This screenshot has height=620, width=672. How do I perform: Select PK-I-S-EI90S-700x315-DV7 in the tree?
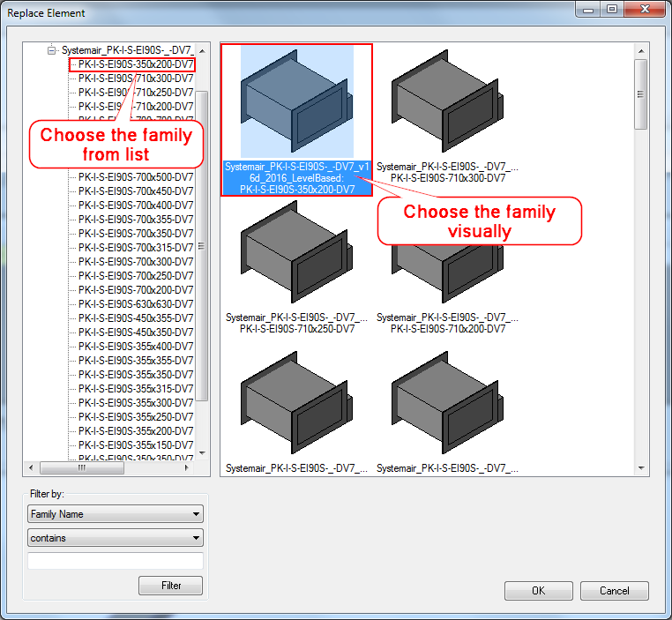click(136, 248)
